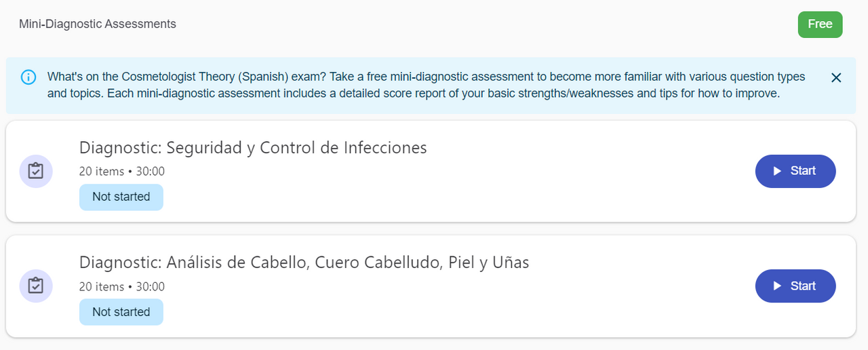Open the Diagnostic: Análisis de Cabello, Cuero Cabelludo title
The height and width of the screenshot is (350, 868).
click(304, 262)
